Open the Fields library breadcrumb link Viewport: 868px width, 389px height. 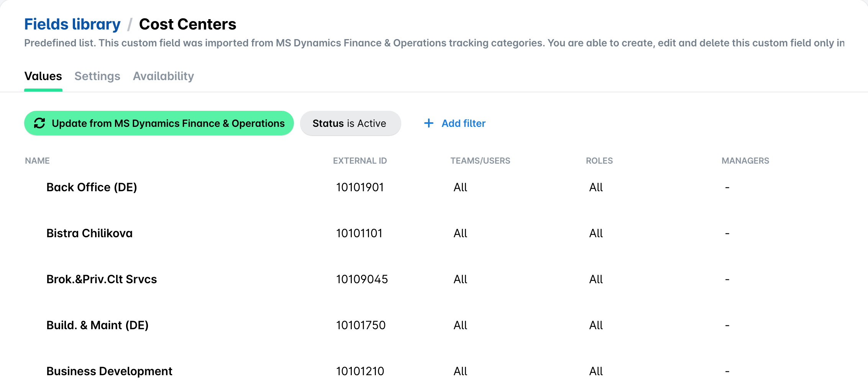(72, 24)
